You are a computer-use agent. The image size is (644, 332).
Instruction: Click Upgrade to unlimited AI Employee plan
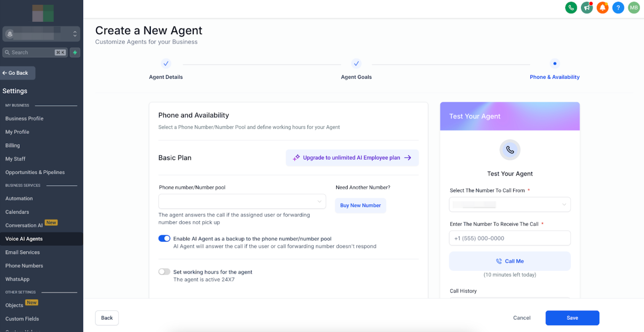(x=352, y=158)
